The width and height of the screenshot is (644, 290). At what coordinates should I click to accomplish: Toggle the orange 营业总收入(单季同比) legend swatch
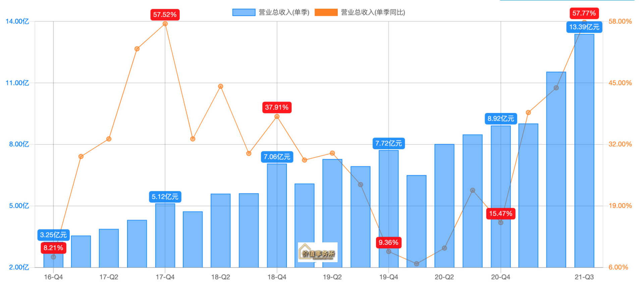(326, 12)
